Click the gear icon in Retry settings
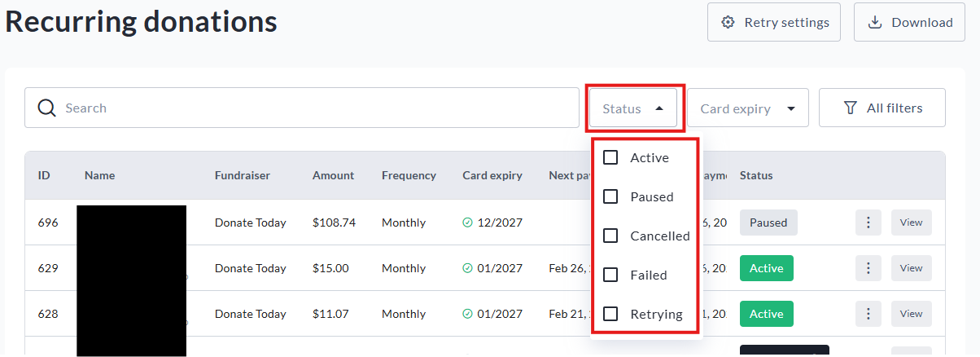The width and height of the screenshot is (980, 357). (x=728, y=22)
